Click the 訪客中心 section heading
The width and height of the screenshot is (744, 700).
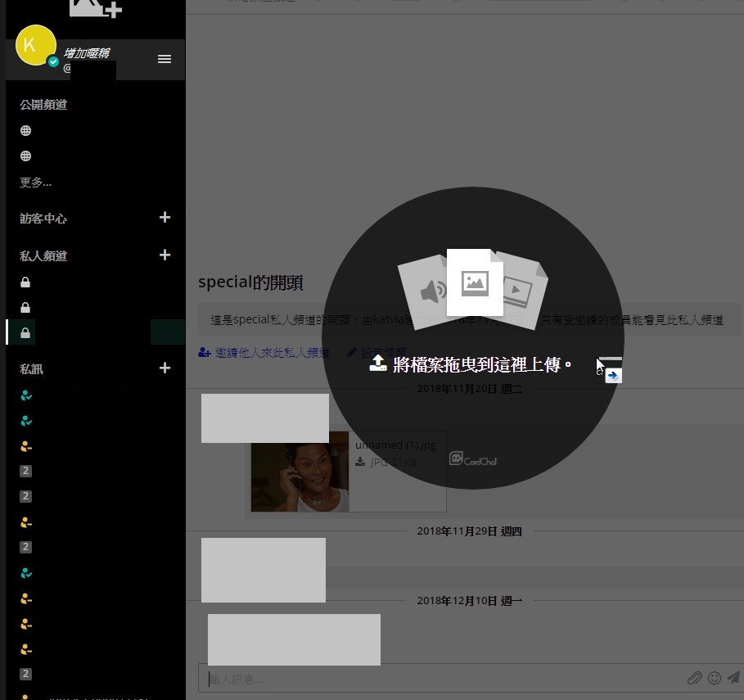tap(43, 219)
